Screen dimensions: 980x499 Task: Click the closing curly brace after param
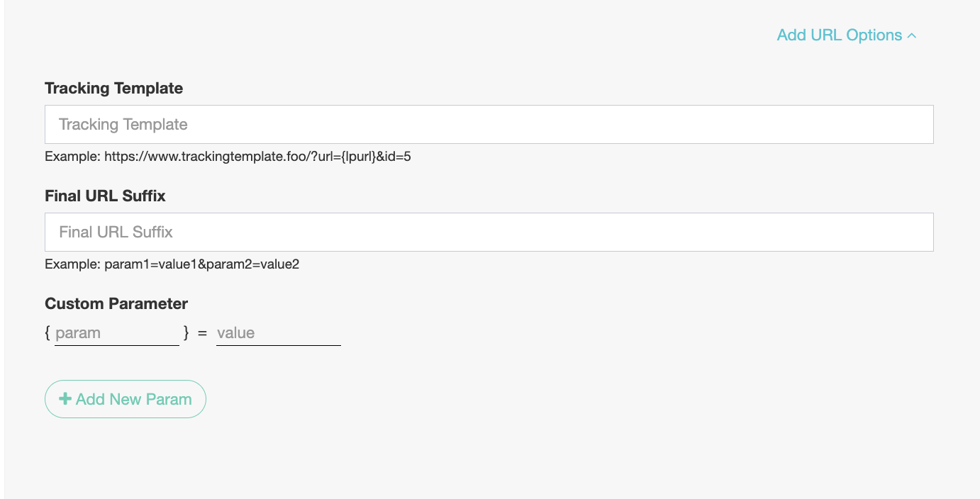pyautogui.click(x=186, y=332)
